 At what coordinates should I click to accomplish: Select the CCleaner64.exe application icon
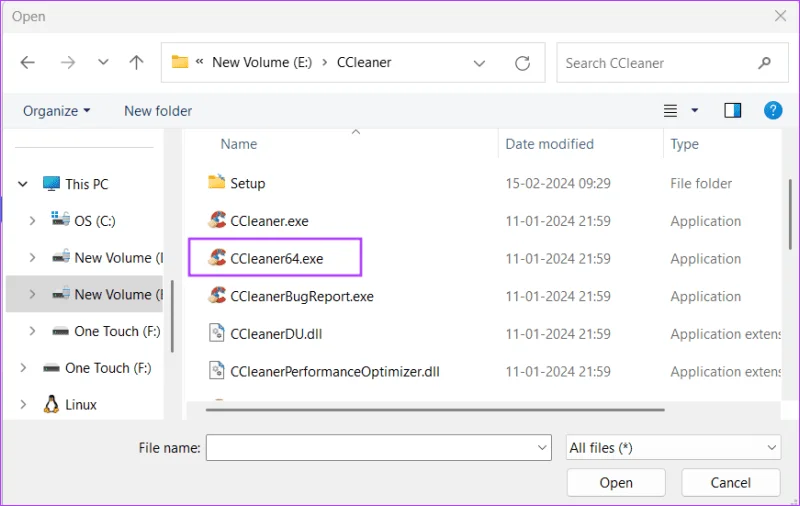point(217,258)
